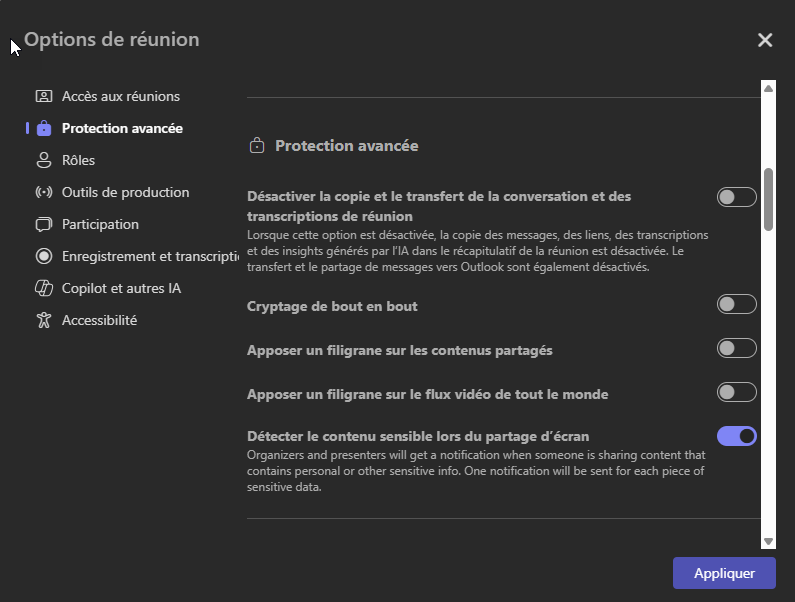Viewport: 795px width, 602px height.
Task: Click the Appliquer button
Action: 724,573
